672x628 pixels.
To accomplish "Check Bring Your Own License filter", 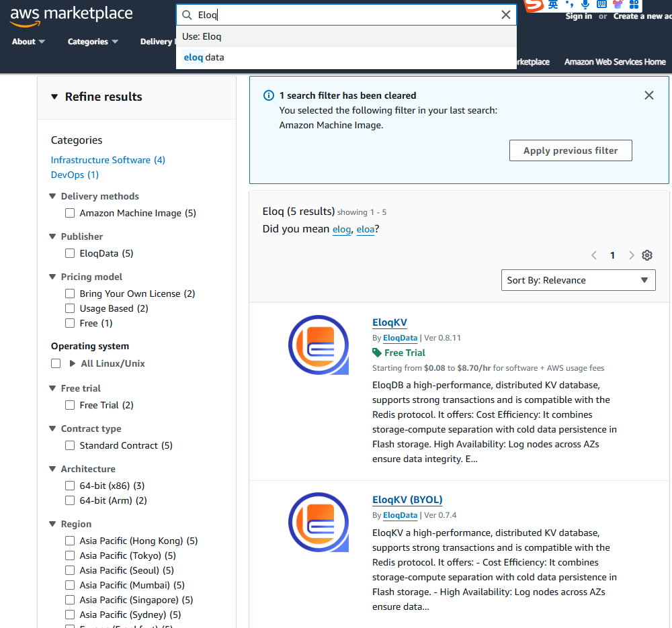I will pyautogui.click(x=70, y=294).
